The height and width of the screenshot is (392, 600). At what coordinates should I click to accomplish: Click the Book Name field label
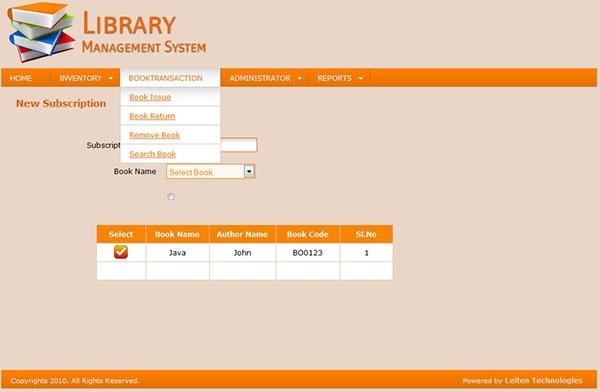pos(135,172)
